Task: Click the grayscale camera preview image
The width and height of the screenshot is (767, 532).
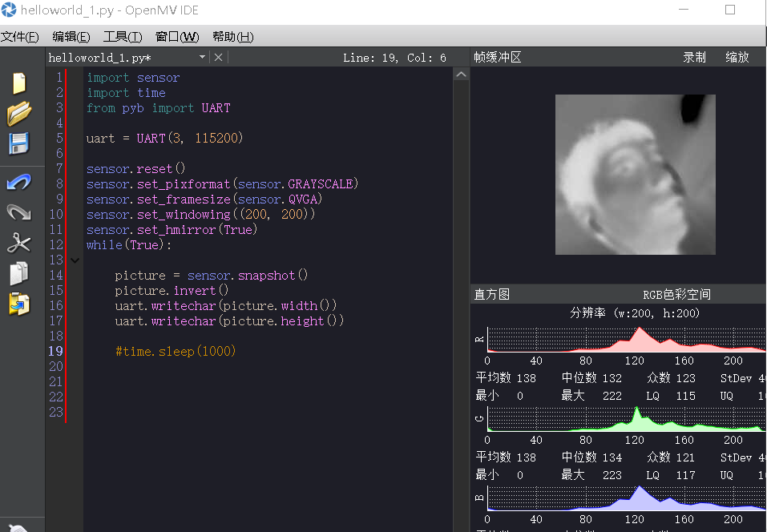Action: (x=635, y=175)
